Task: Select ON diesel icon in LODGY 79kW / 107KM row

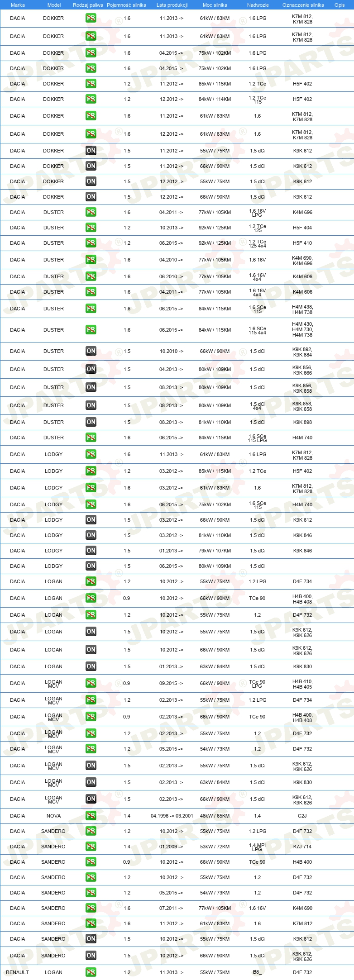Action: [91, 551]
